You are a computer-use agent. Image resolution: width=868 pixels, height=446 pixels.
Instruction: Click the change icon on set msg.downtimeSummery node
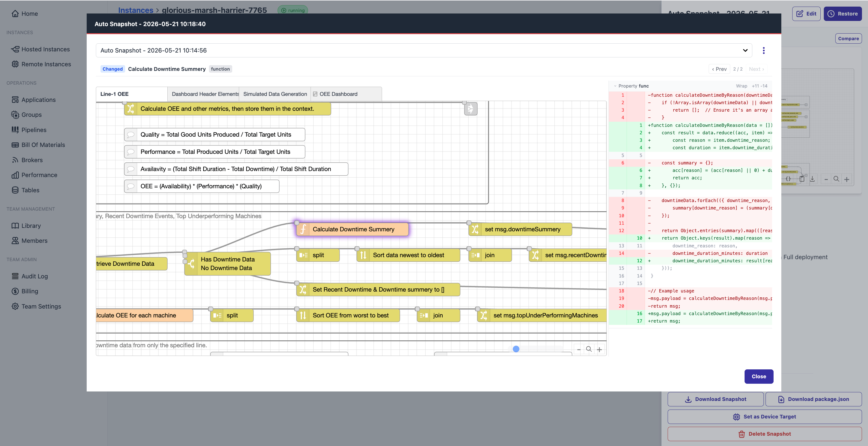pos(475,229)
